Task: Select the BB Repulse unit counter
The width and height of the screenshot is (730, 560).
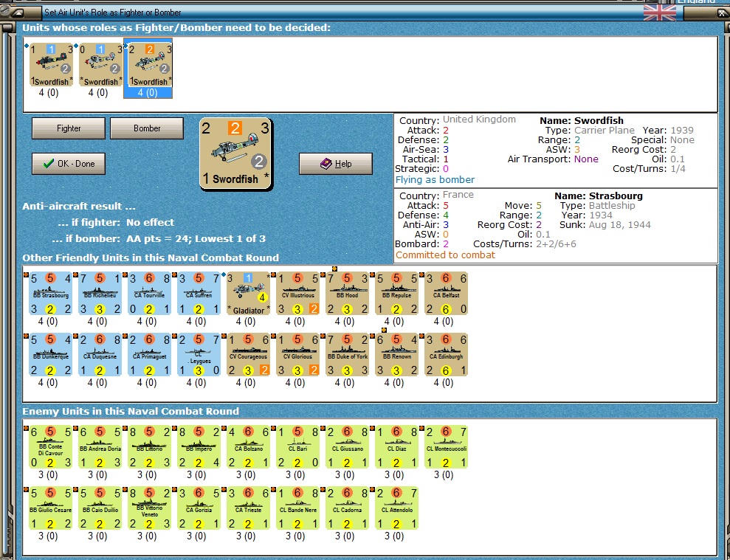Action: [x=396, y=294]
